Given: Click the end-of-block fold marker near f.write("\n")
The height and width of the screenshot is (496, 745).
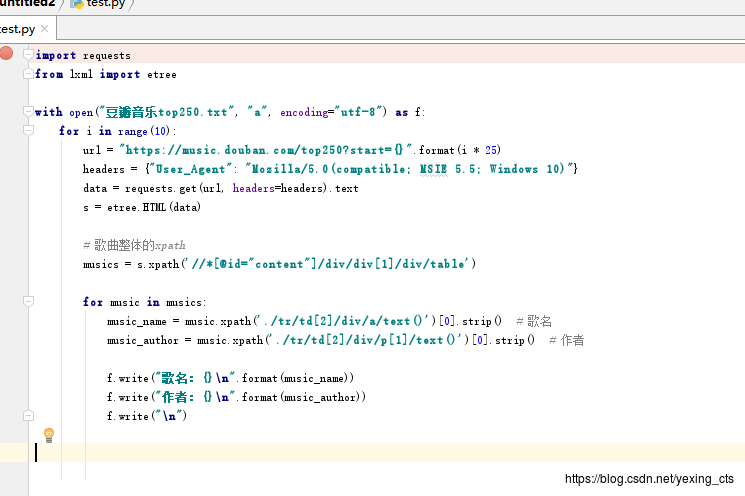Looking at the screenshot, I should 29,416.
